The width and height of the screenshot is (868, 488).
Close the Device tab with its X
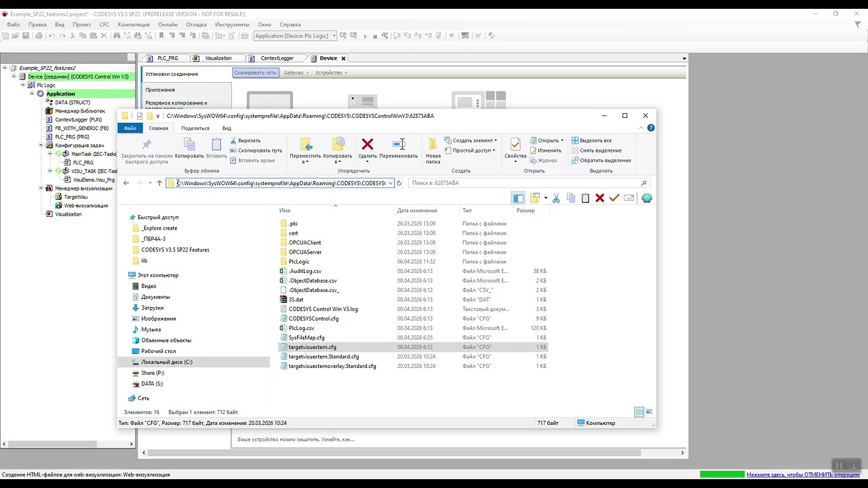click(x=343, y=58)
